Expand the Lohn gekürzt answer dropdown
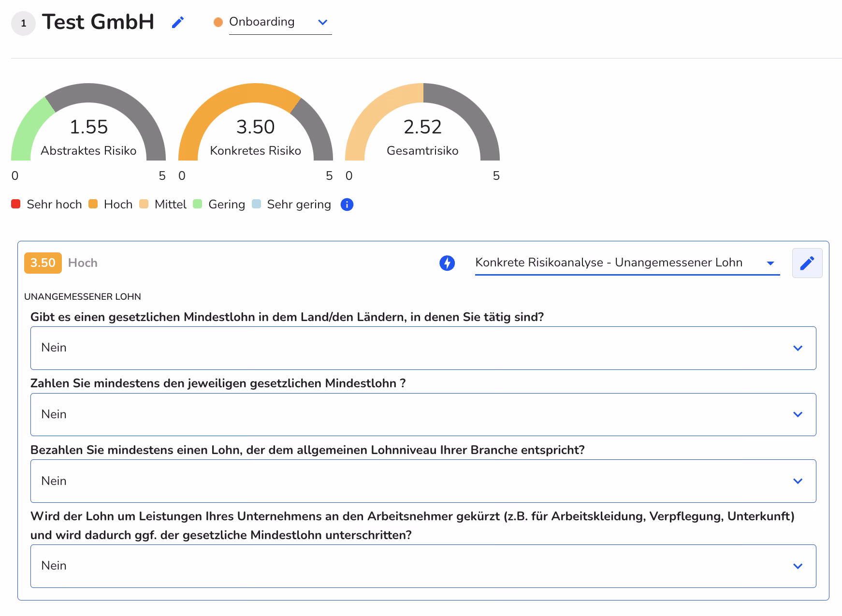Screen dimensions: 842x616 423,566
